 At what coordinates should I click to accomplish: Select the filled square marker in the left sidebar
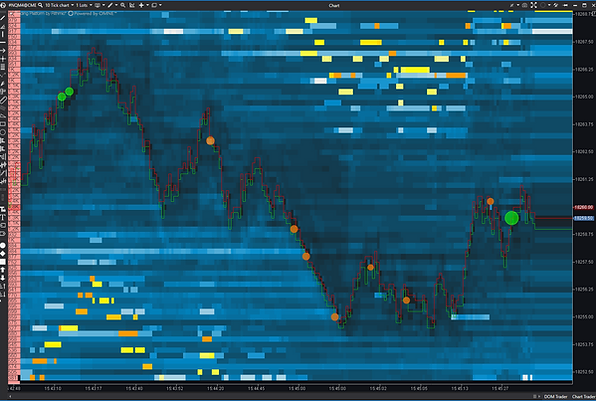tap(3, 262)
